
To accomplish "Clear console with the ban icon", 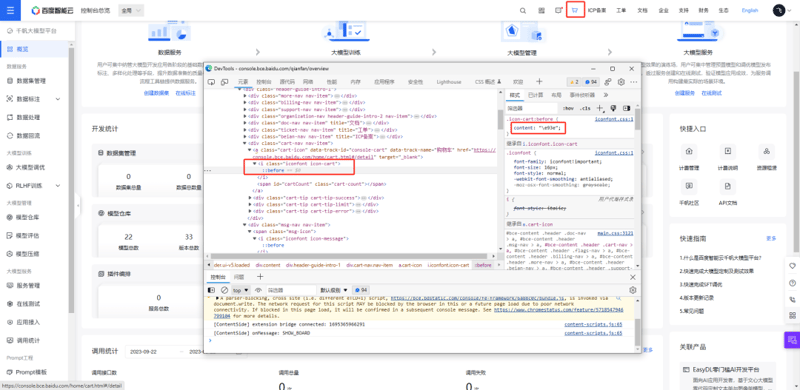I will 224,290.
